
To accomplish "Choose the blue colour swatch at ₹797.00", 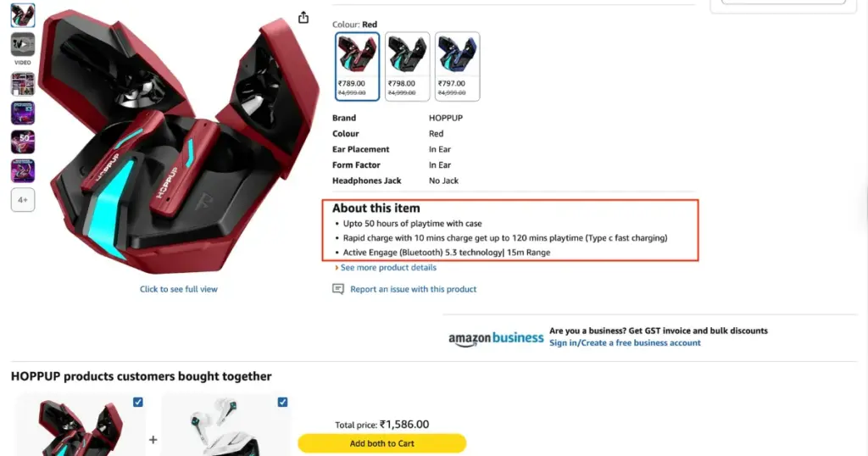I will [458, 66].
